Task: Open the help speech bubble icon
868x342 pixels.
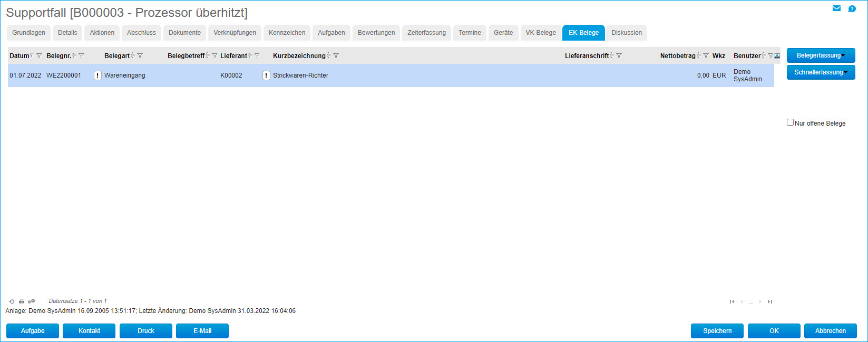Action: 852,9
